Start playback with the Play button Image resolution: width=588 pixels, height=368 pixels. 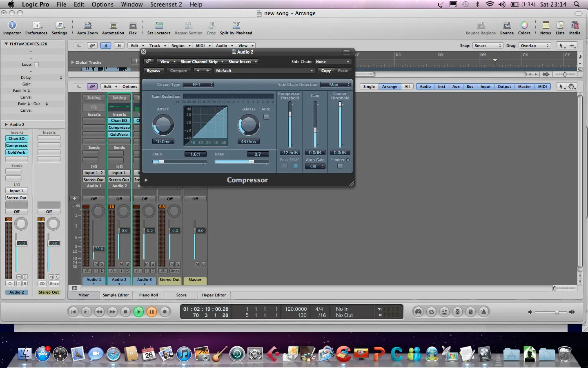tap(139, 312)
